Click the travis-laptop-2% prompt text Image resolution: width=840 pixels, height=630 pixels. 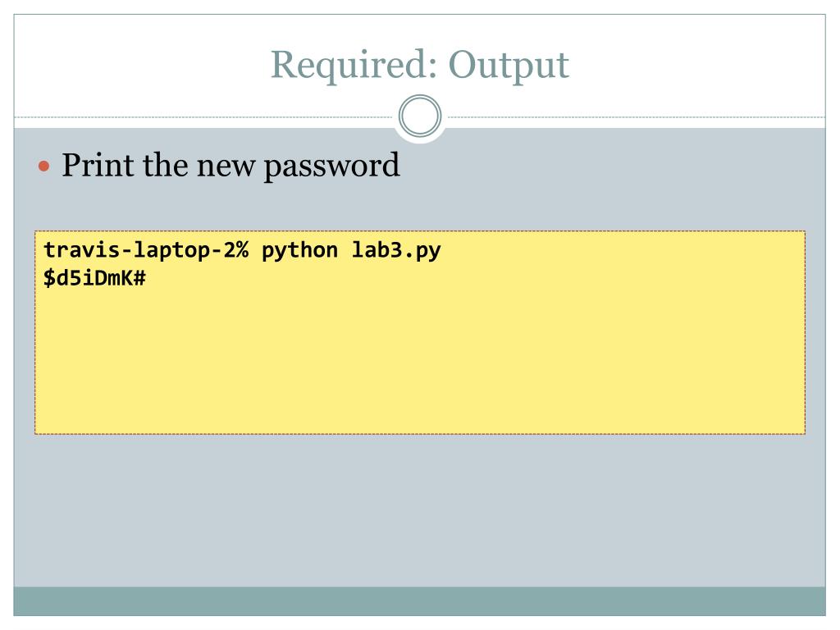146,250
